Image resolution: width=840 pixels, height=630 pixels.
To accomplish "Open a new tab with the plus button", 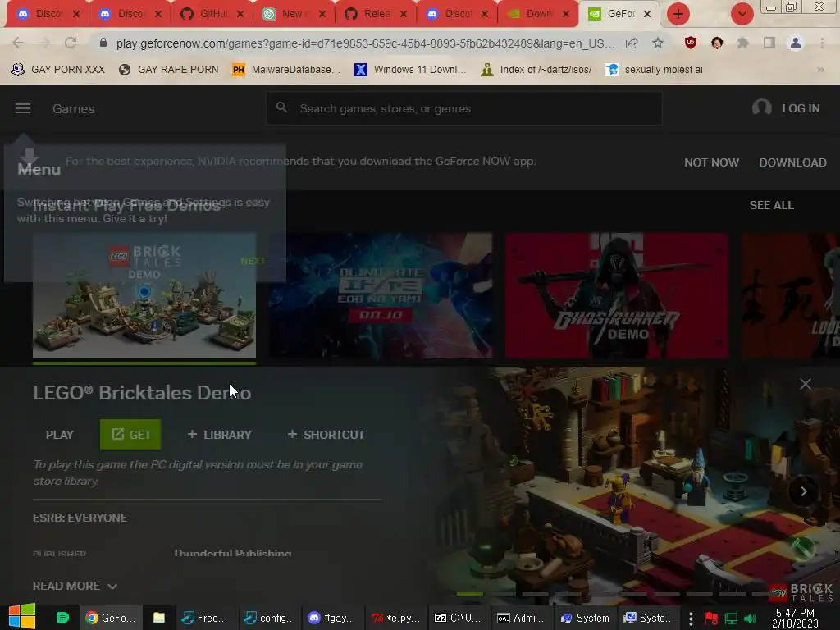I will (x=678, y=14).
